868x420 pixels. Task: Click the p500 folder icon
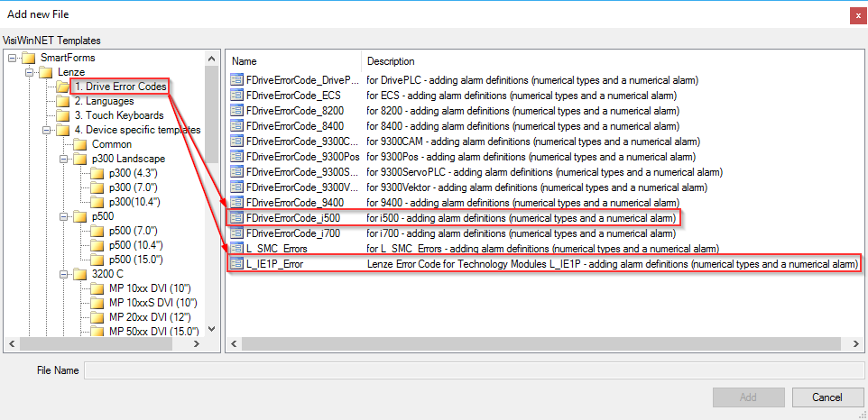pyautogui.click(x=80, y=216)
